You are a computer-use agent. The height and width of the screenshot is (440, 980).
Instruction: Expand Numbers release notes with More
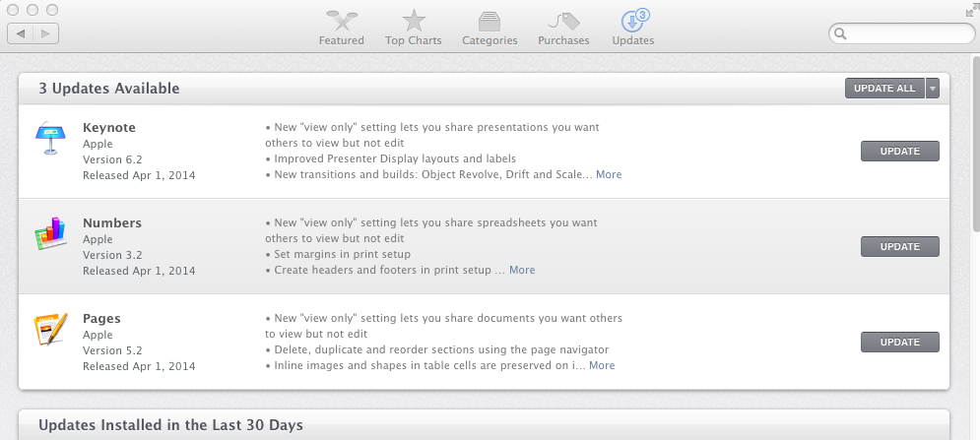click(522, 270)
